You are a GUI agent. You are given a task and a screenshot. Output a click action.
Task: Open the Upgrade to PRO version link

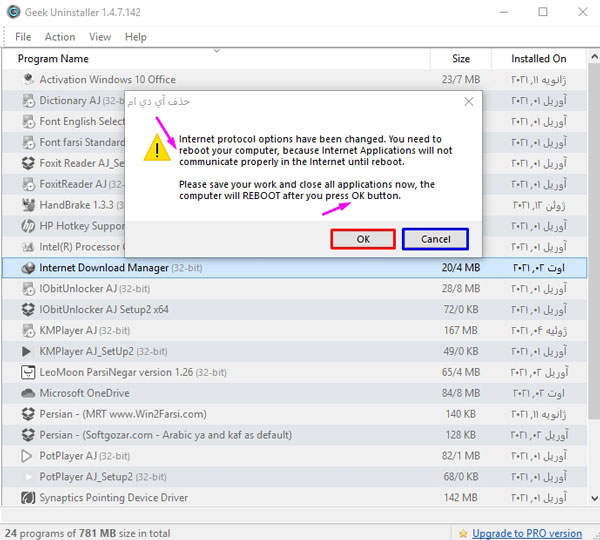(x=527, y=533)
